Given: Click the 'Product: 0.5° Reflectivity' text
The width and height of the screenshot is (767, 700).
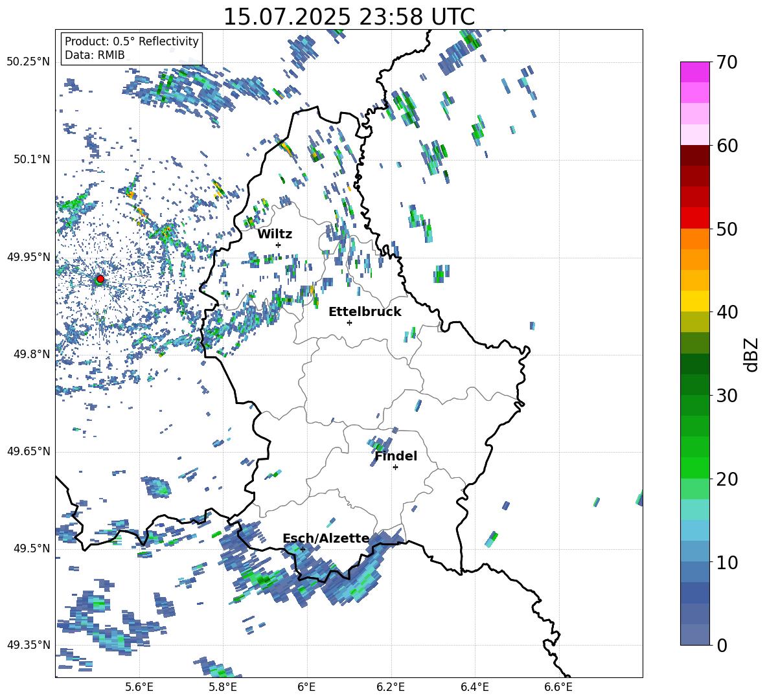Looking at the screenshot, I should (x=132, y=41).
